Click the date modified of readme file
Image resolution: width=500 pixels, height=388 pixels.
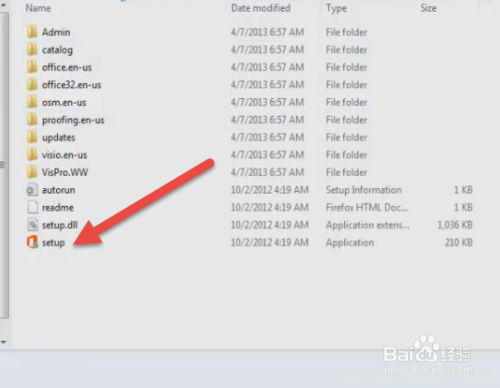(x=270, y=207)
